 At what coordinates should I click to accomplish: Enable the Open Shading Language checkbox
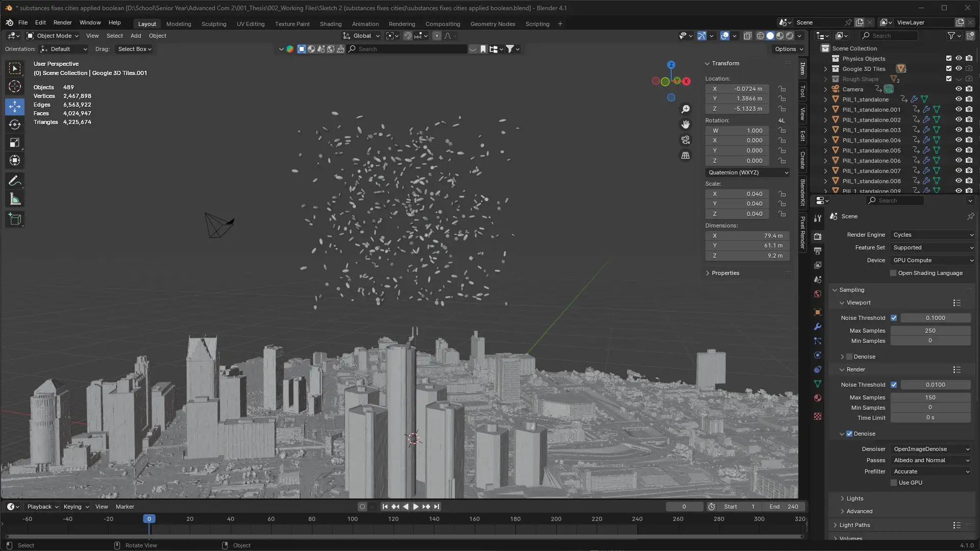coord(893,273)
